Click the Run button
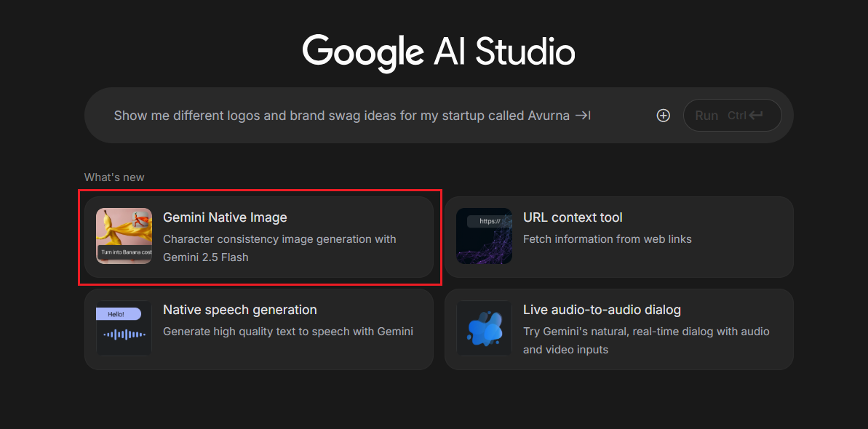The width and height of the screenshot is (868, 429). point(732,115)
